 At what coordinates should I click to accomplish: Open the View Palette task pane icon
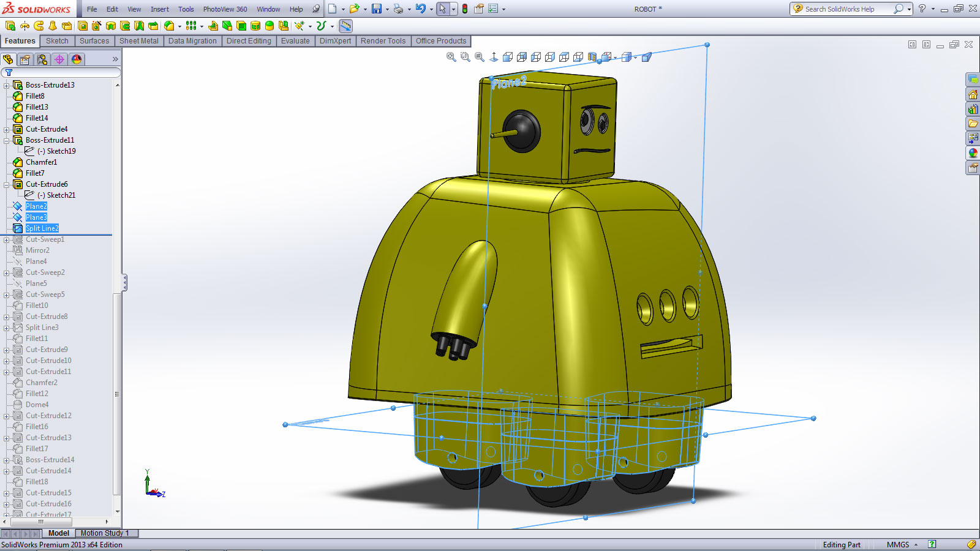(973, 138)
